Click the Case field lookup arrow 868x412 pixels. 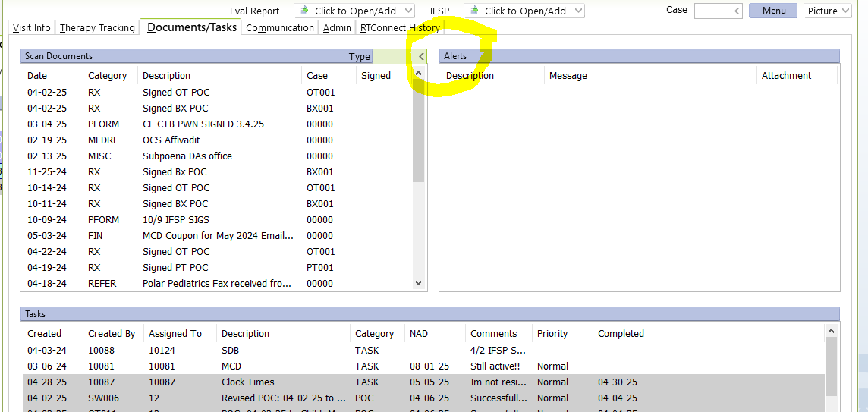point(737,11)
